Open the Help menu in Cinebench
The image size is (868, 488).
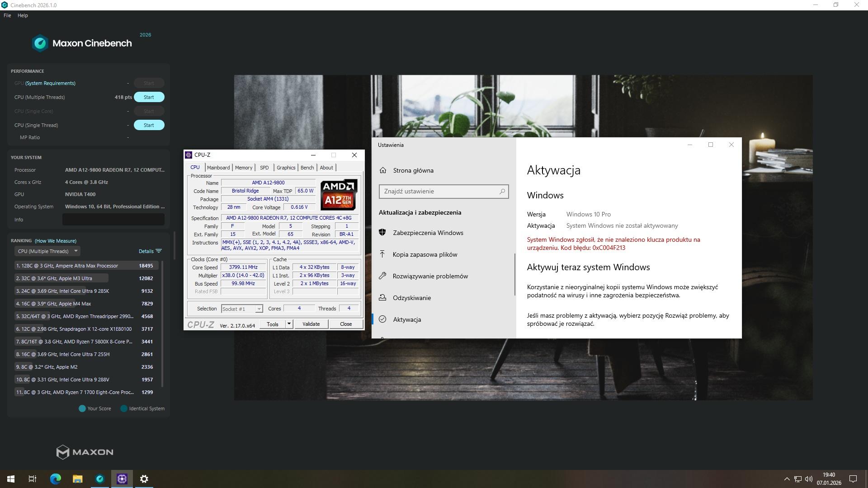pyautogui.click(x=23, y=15)
